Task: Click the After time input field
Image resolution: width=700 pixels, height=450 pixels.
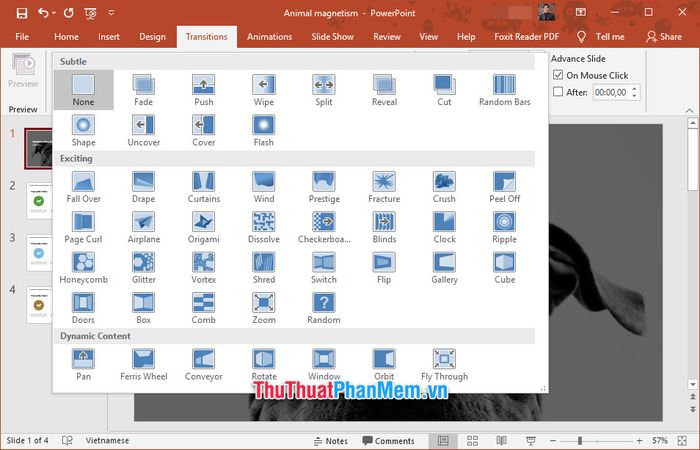Action: [611, 92]
